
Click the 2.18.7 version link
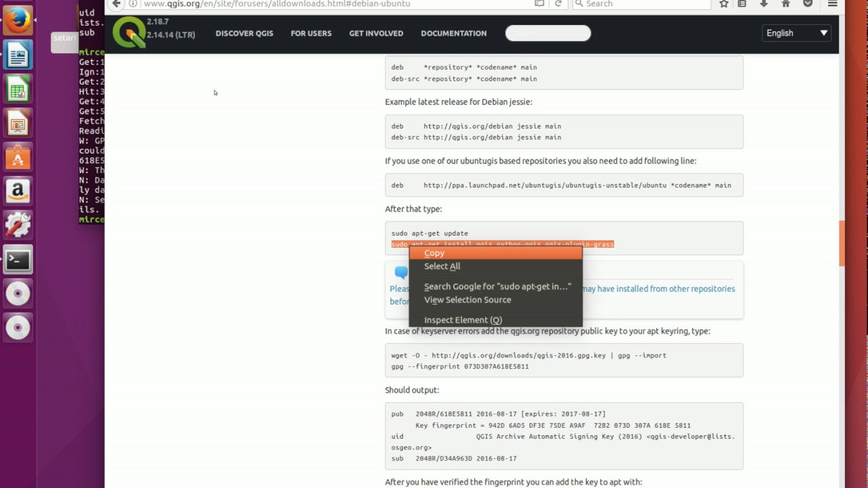click(x=157, y=22)
